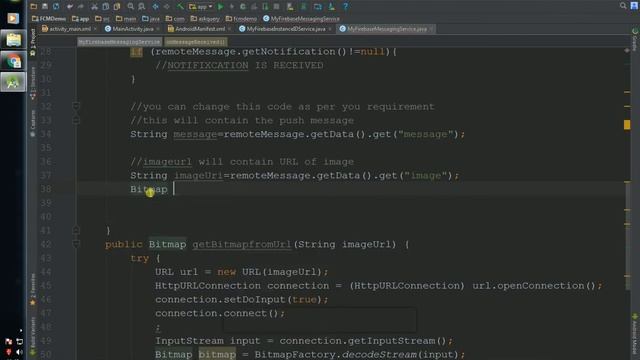The width and height of the screenshot is (640, 360).
Task: Select the app folder breadcrumb
Action: click(x=80, y=19)
